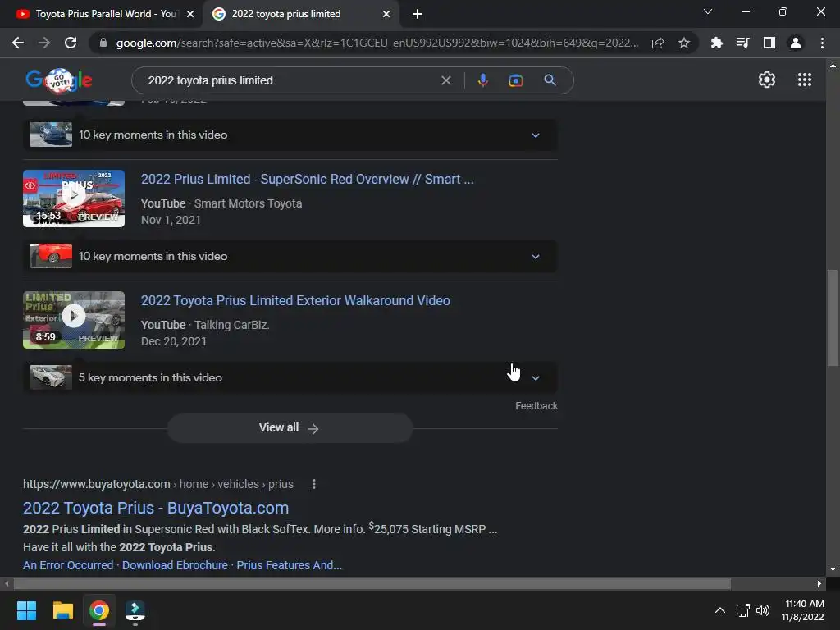Open the Download Ebrochure sitelink
This screenshot has height=630, width=840.
[176, 565]
